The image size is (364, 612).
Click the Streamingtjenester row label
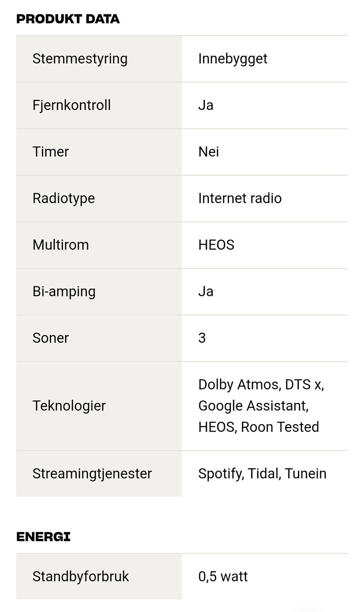[x=92, y=473]
